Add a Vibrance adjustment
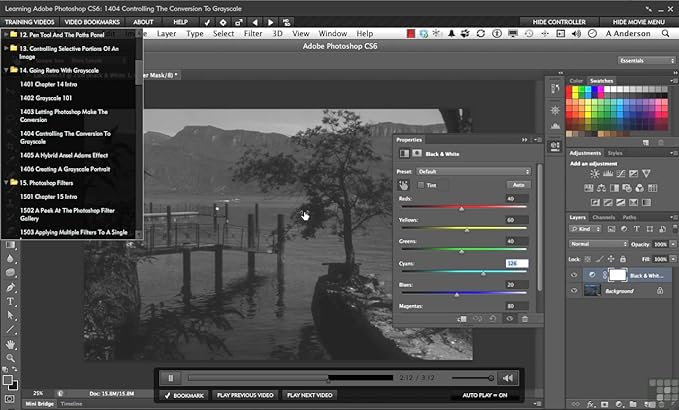 pos(647,174)
